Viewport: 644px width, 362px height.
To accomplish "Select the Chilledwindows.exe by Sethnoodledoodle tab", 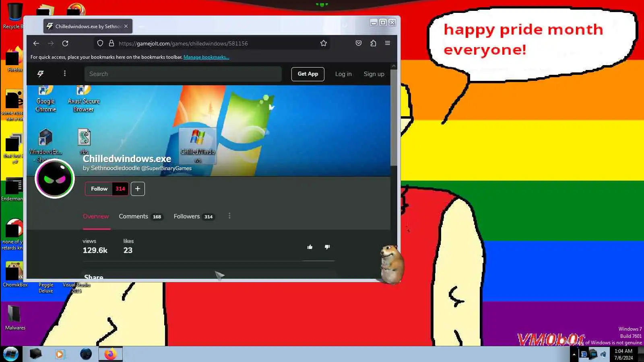I will pos(88,26).
